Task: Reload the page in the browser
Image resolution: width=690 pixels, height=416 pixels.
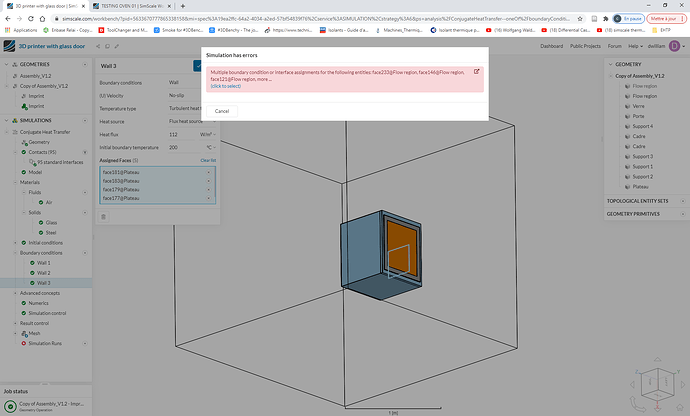Action: 31,19
